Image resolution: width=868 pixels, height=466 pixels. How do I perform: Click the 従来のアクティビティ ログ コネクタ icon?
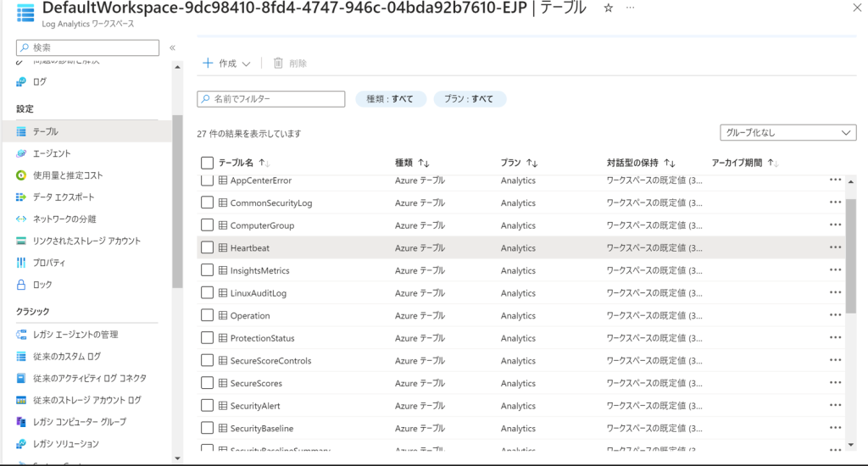tap(21, 378)
